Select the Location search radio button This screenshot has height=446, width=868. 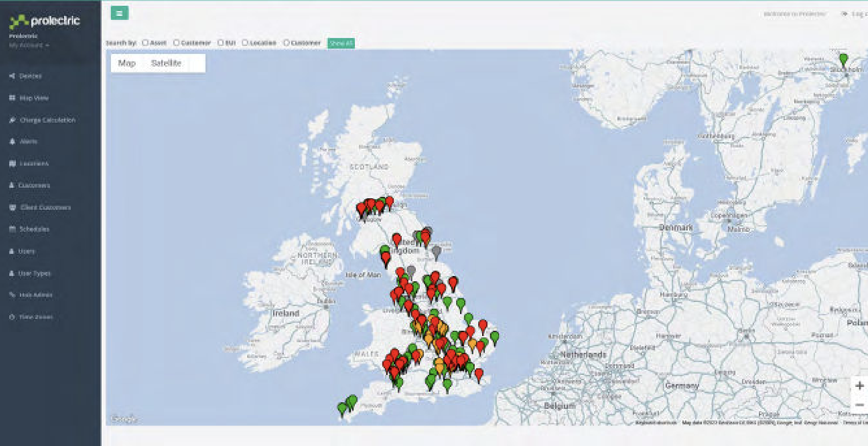click(245, 43)
